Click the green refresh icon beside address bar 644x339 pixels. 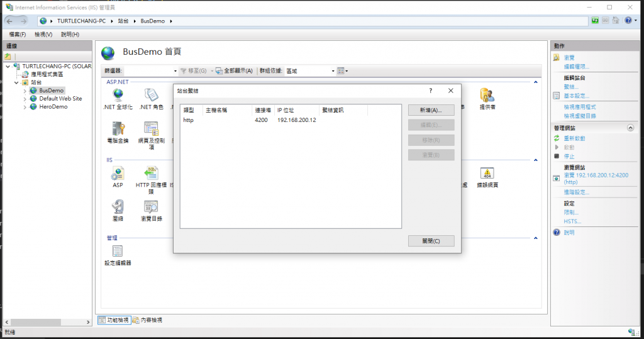tap(595, 21)
